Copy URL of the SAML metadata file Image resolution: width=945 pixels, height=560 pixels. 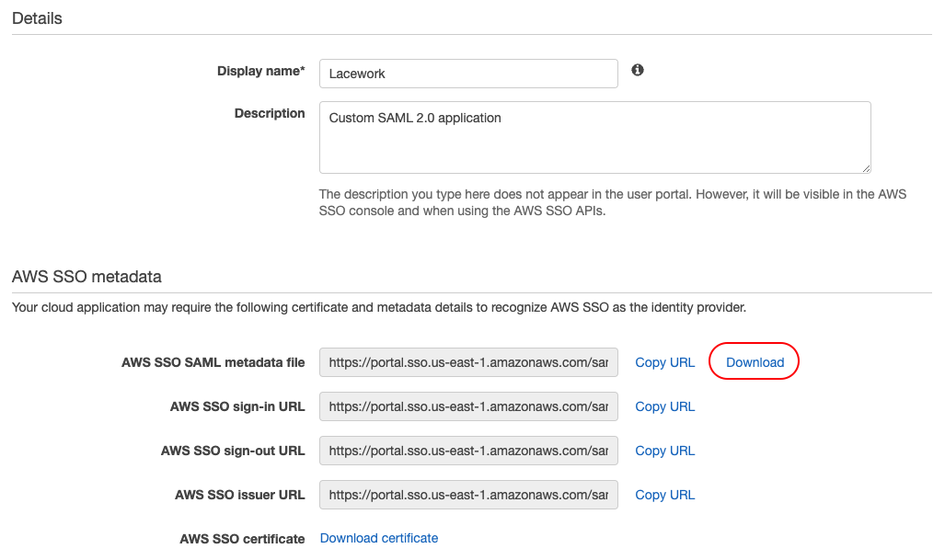pos(664,362)
